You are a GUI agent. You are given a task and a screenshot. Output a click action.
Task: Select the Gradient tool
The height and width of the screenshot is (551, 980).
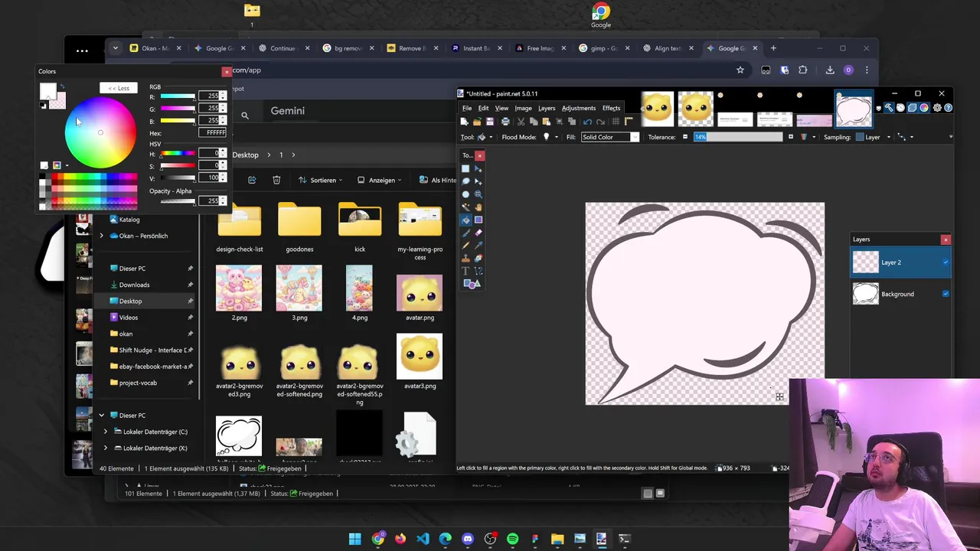pyautogui.click(x=479, y=220)
